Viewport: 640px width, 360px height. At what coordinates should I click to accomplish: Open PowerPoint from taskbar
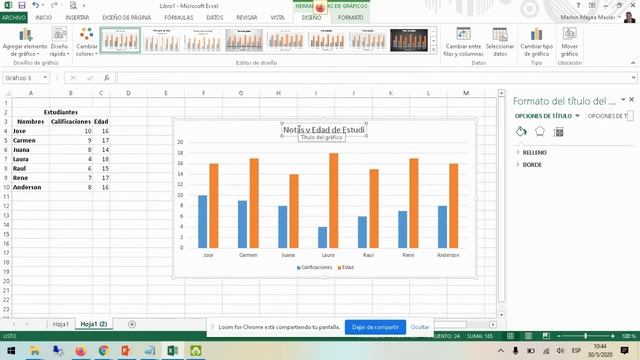[126, 351]
